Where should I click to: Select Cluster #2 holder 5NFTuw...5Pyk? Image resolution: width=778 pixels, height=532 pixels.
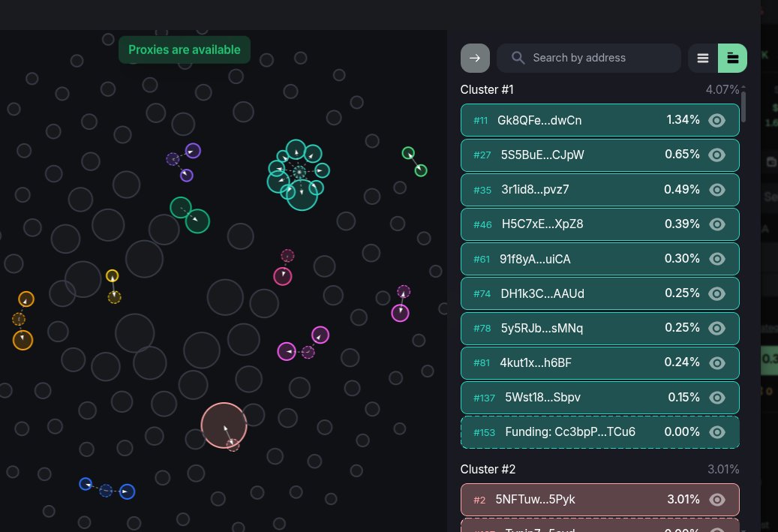600,499
